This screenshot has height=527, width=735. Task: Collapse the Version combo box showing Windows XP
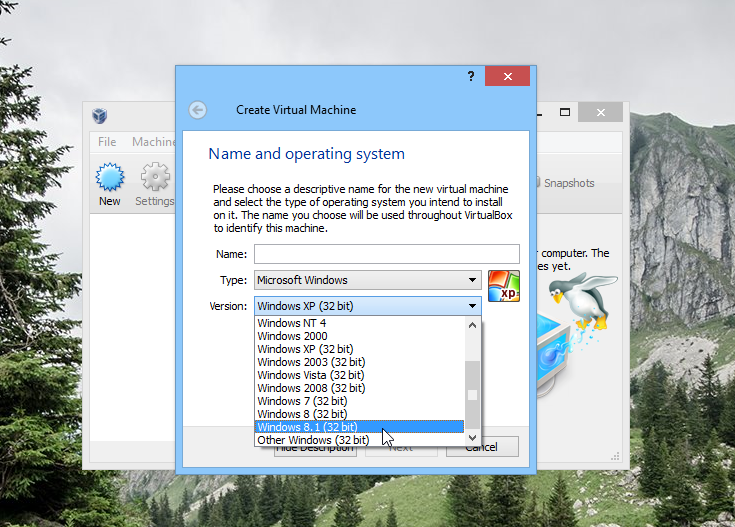[368, 306]
